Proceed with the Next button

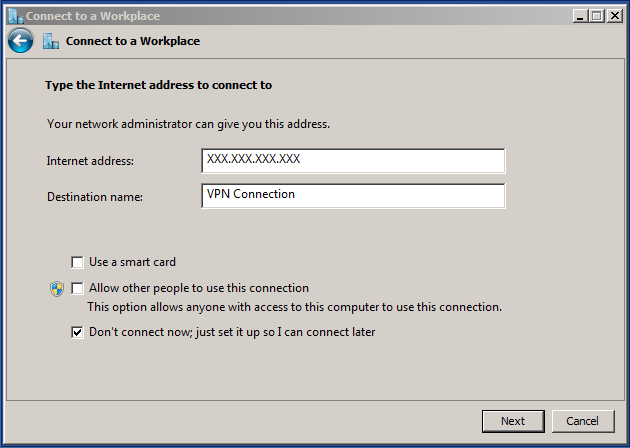pos(513,421)
